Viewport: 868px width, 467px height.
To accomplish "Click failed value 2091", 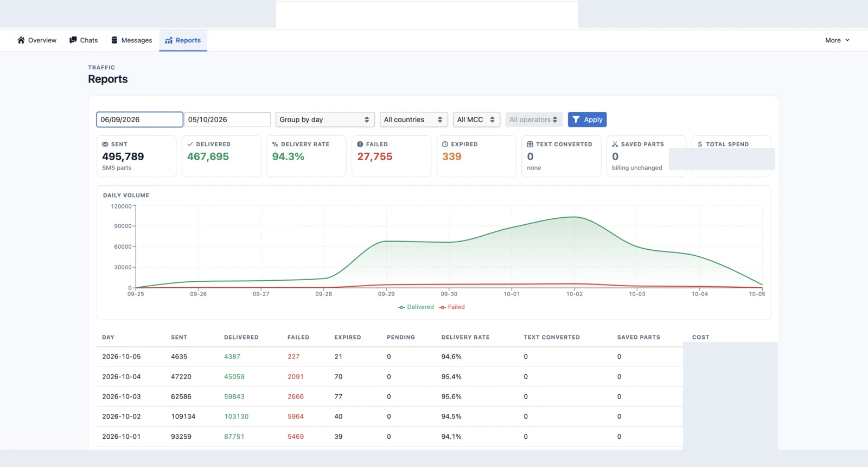I will point(296,377).
